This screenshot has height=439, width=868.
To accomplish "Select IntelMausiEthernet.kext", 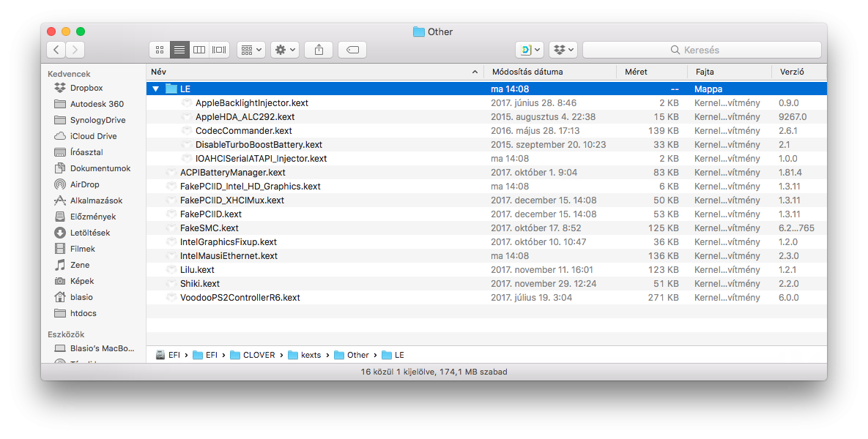I will 486,256.
